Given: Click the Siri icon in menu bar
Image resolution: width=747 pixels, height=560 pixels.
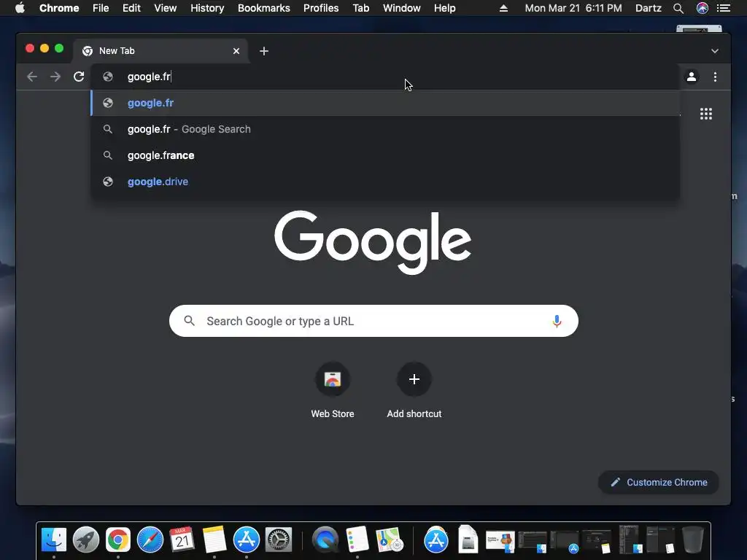Looking at the screenshot, I should pyautogui.click(x=703, y=8).
